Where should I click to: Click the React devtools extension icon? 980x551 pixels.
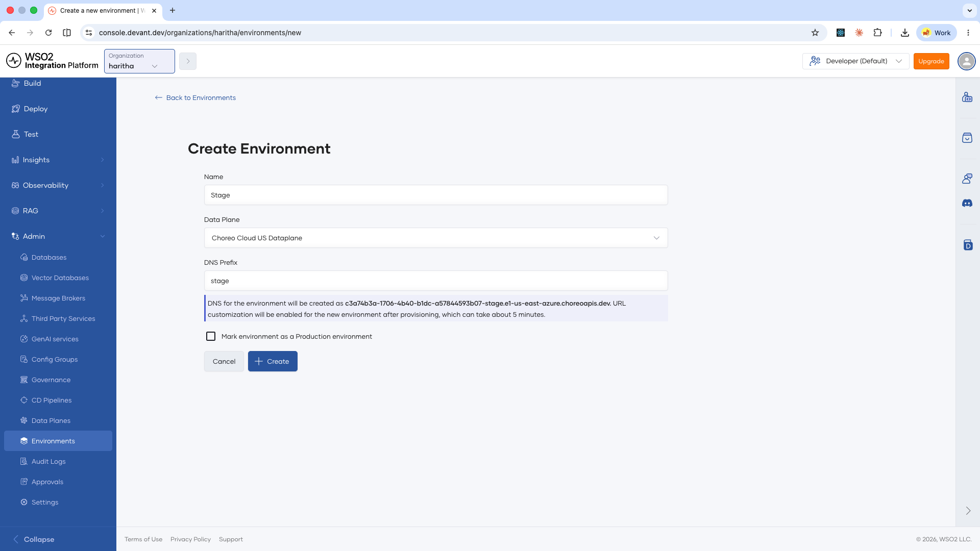coord(841,33)
